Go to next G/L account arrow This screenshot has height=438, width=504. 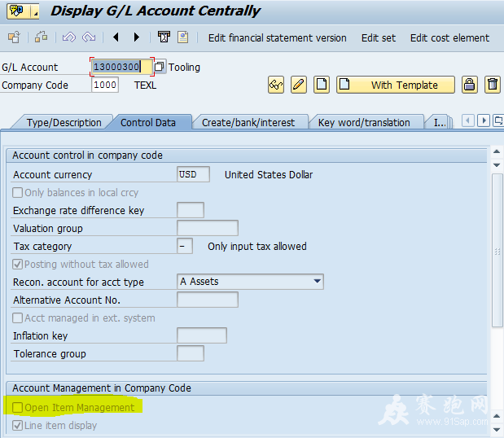click(x=137, y=37)
